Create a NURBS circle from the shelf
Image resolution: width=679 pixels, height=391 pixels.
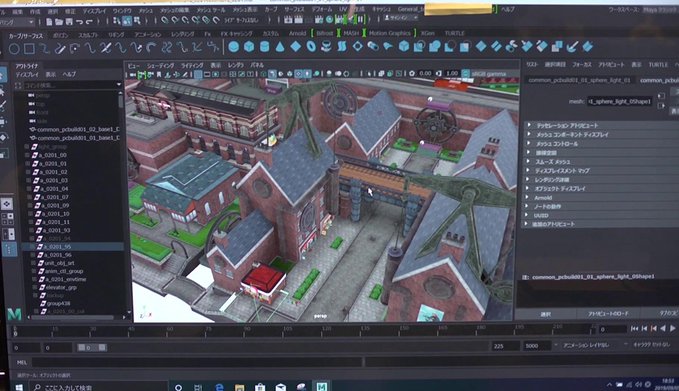click(14, 48)
